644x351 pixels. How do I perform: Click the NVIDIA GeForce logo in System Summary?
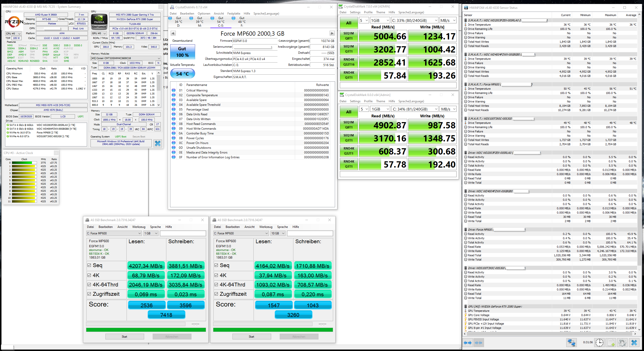(x=99, y=22)
